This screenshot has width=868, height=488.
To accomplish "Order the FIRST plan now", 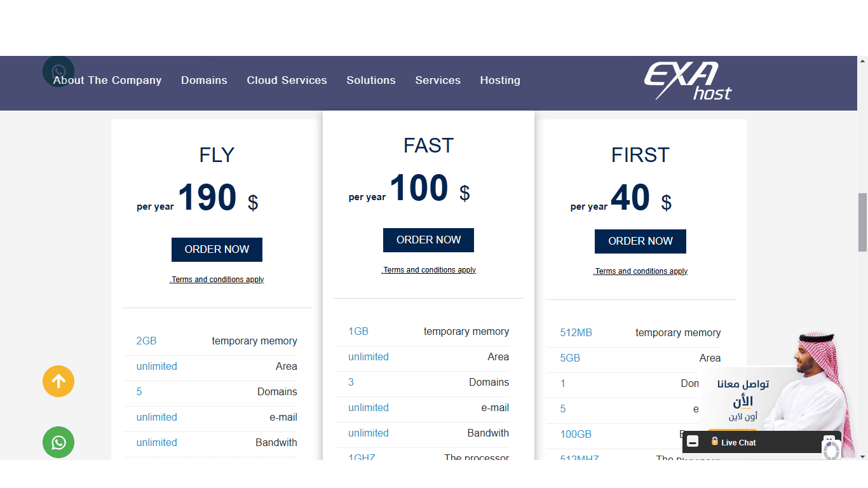I will pyautogui.click(x=641, y=241).
